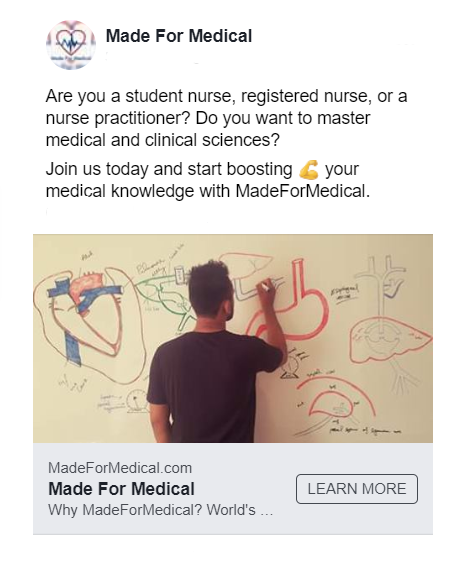Select the bold Made For Medical ad headline

122,489
